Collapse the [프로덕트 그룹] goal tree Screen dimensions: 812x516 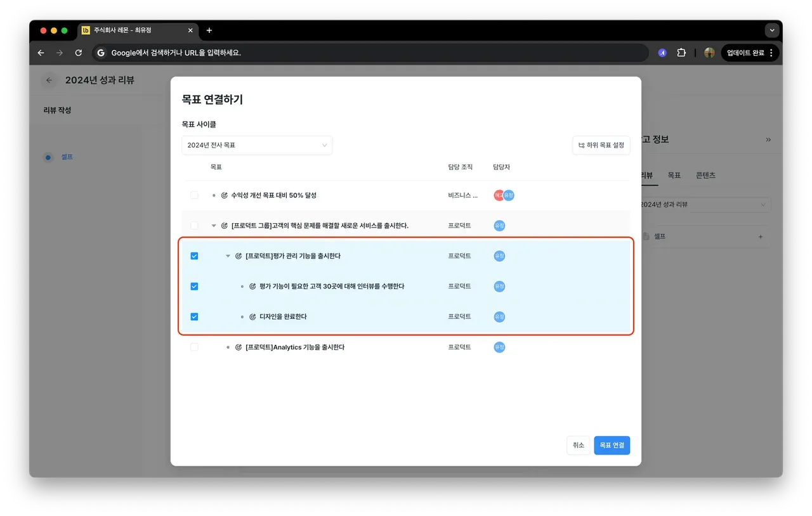click(214, 226)
